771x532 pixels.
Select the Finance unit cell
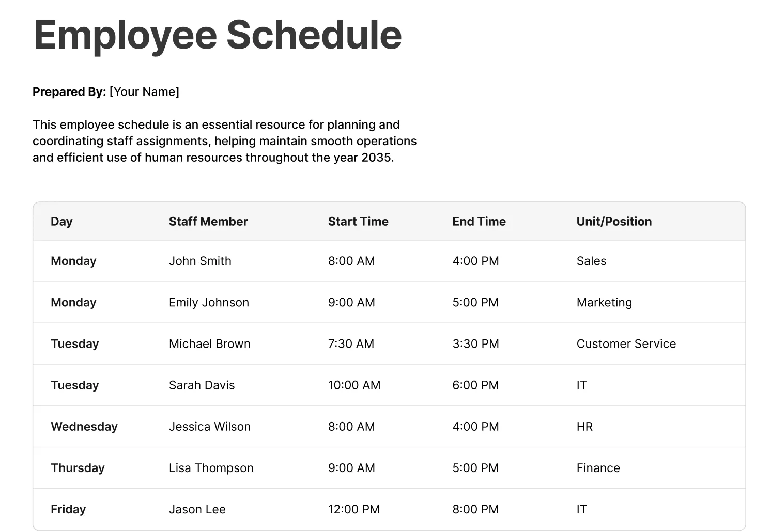[x=598, y=468]
